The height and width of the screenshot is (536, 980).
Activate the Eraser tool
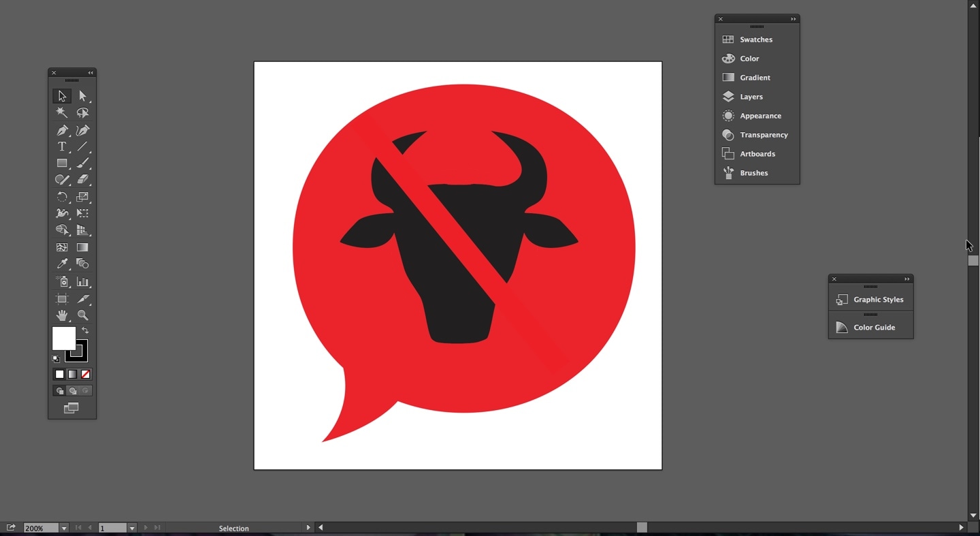coord(83,180)
